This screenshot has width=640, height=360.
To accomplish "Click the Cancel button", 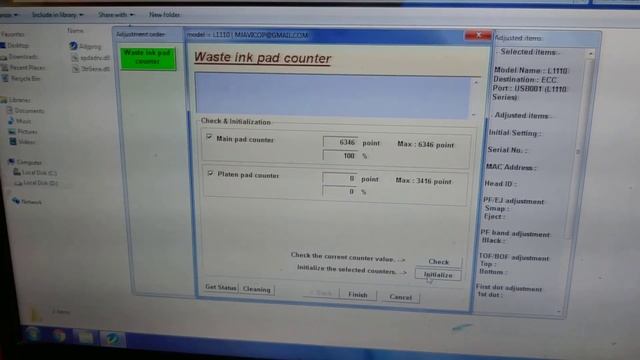I will coord(400,297).
